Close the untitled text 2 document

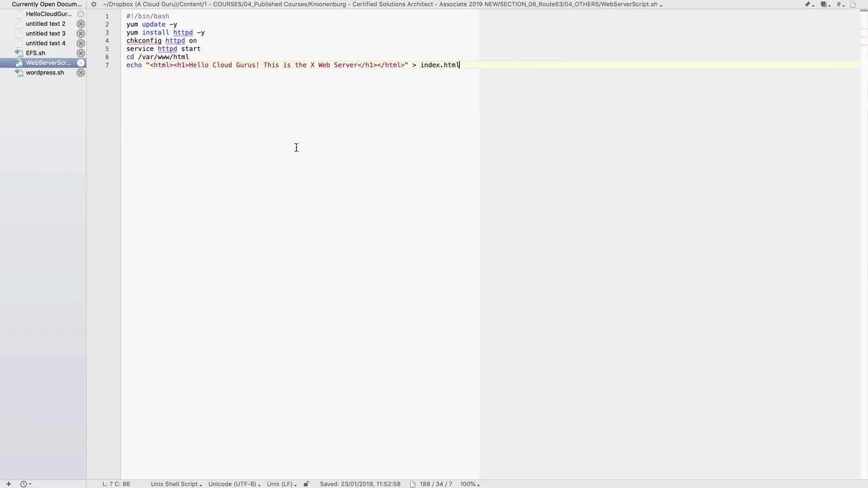80,24
